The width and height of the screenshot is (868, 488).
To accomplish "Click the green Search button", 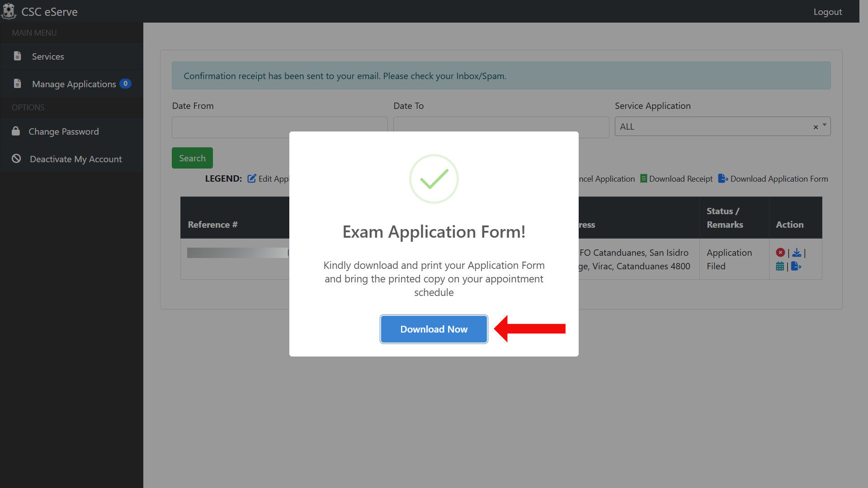I will (x=192, y=158).
